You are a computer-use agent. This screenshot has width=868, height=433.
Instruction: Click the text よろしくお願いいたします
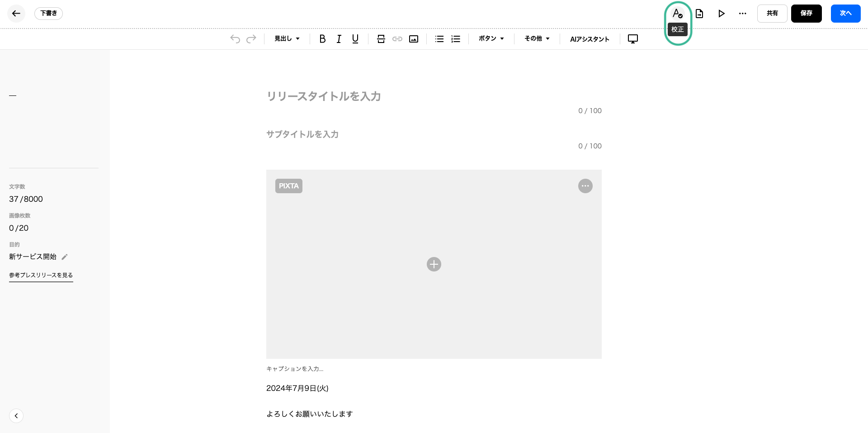point(310,414)
